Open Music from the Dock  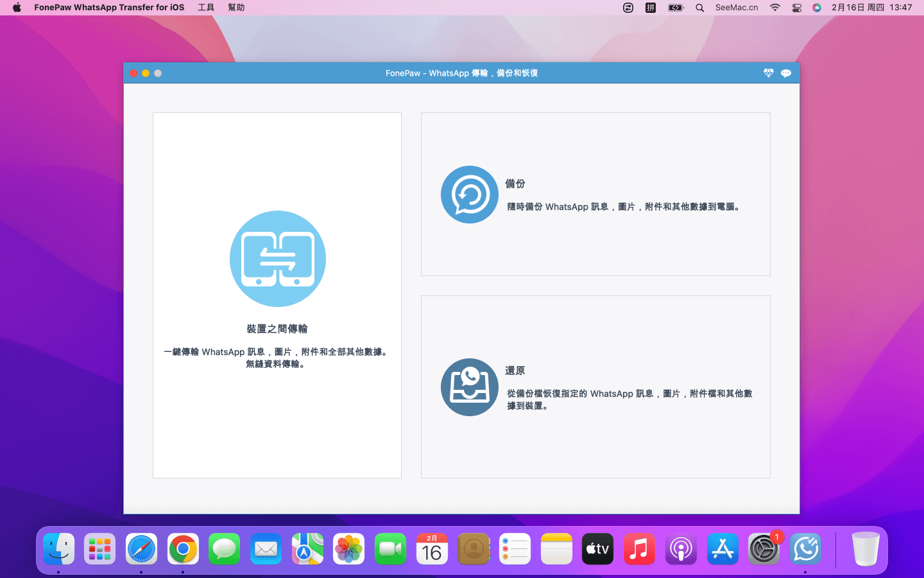[x=639, y=549]
